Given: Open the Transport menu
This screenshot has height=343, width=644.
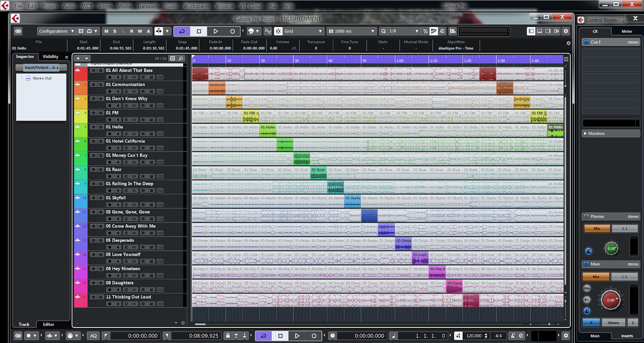Looking at the screenshot, I should point(147,6).
